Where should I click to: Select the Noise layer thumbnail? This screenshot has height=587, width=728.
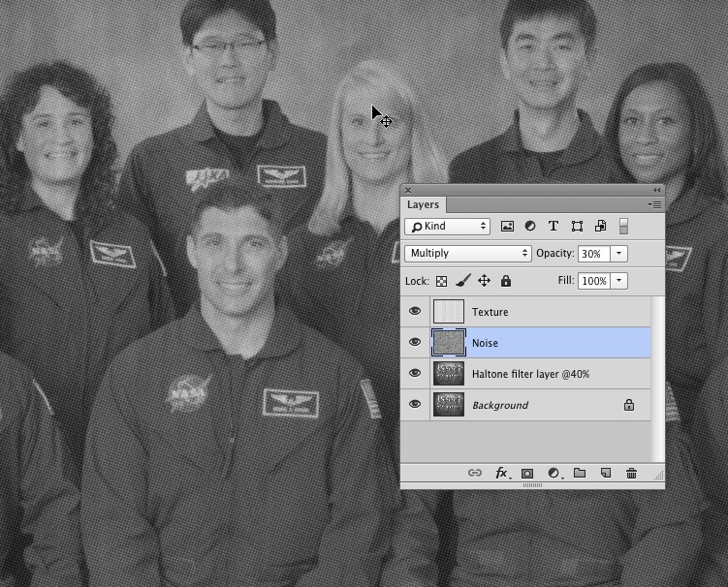[449, 343]
